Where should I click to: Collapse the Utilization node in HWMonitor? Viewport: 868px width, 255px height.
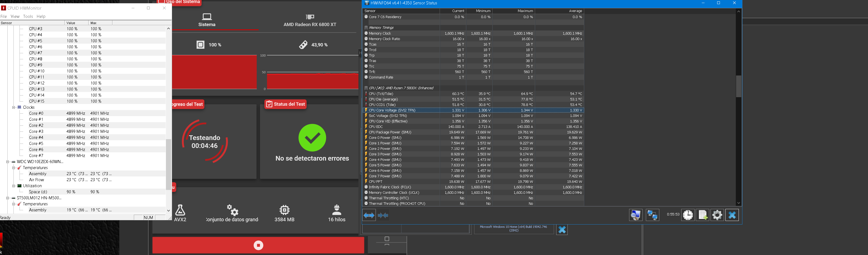14,186
